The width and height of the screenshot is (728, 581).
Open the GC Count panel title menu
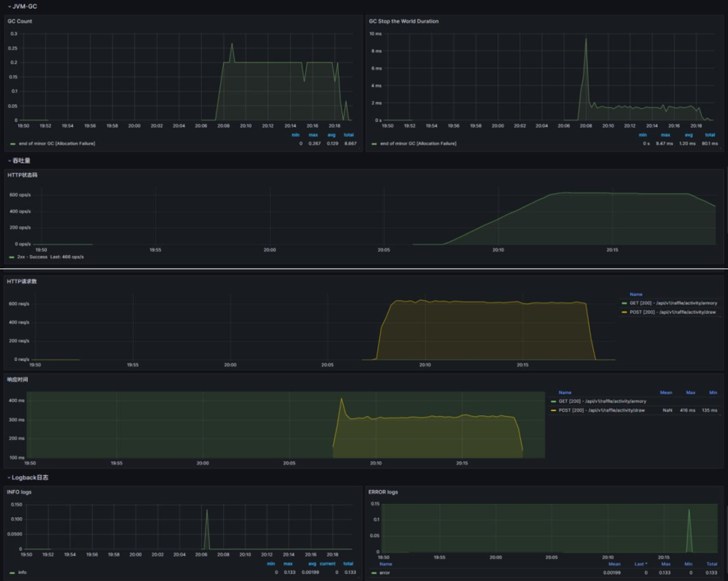tap(20, 21)
